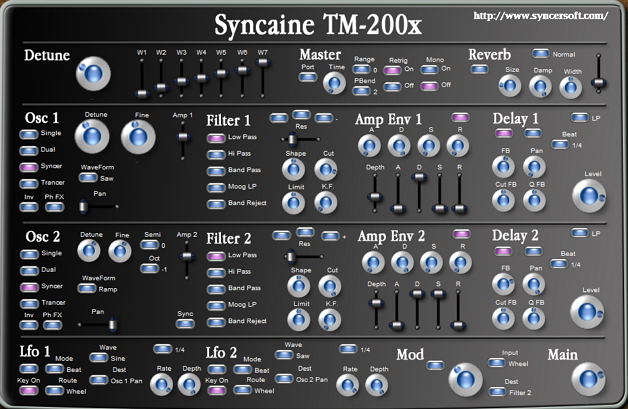Select Filter 1 Moog LP type
The height and width of the screenshot is (409, 628).
coord(216,187)
